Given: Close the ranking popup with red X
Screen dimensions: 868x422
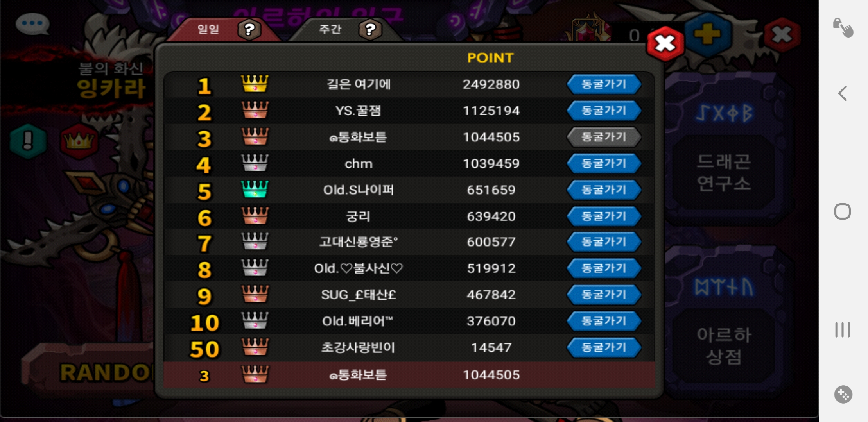Looking at the screenshot, I should point(665,43).
